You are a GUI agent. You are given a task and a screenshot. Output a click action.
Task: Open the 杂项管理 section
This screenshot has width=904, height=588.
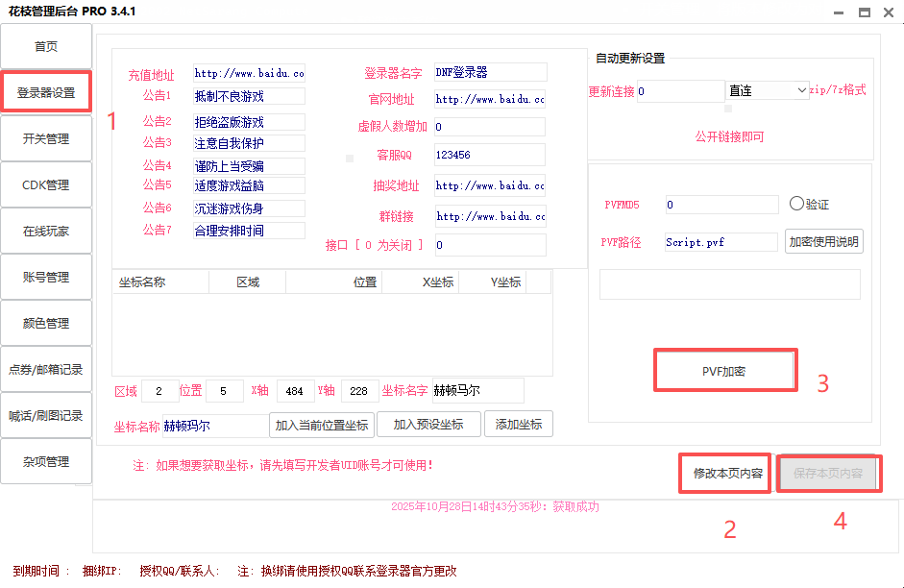[x=46, y=461]
